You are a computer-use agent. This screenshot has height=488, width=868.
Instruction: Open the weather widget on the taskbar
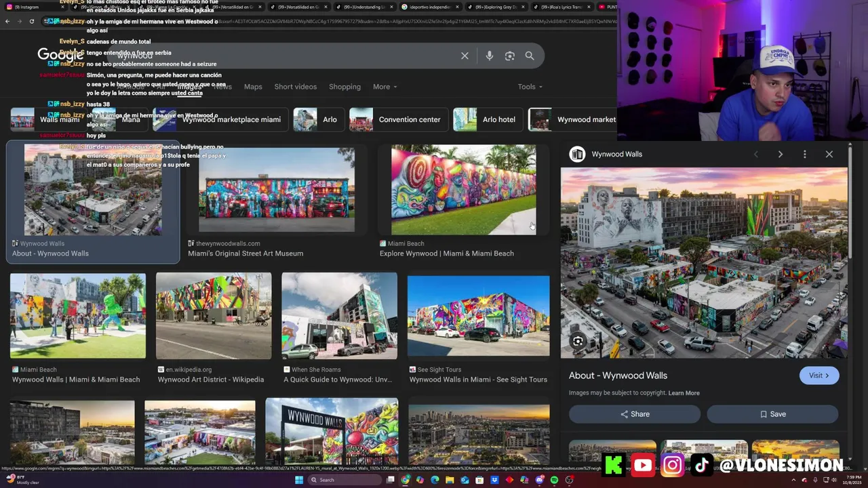(22, 480)
